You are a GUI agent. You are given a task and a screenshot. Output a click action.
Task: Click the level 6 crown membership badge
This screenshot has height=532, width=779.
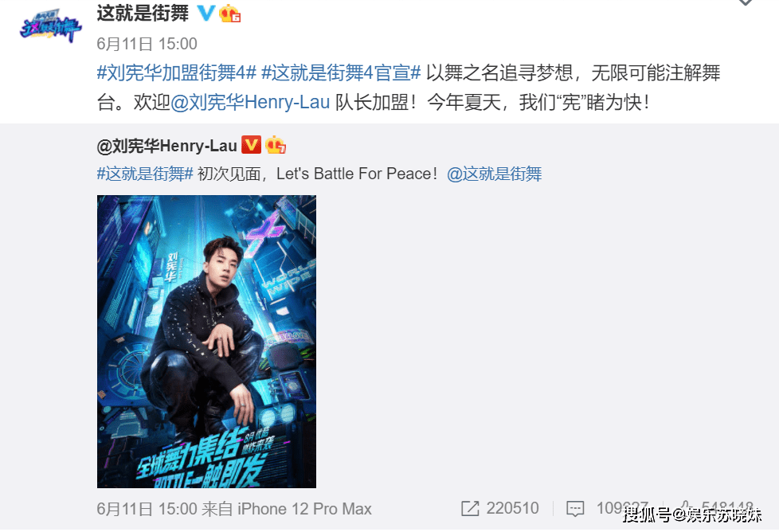(x=229, y=13)
